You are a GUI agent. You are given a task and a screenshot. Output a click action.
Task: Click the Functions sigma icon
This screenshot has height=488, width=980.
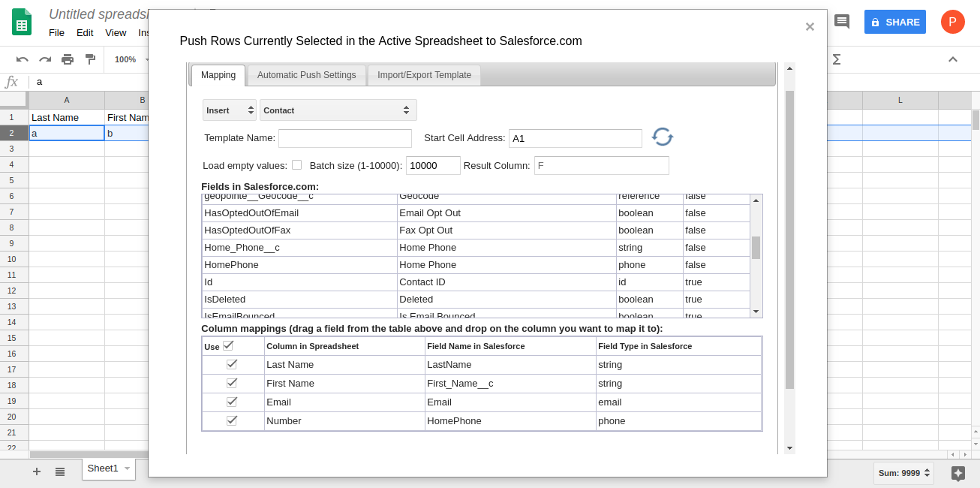pos(837,59)
